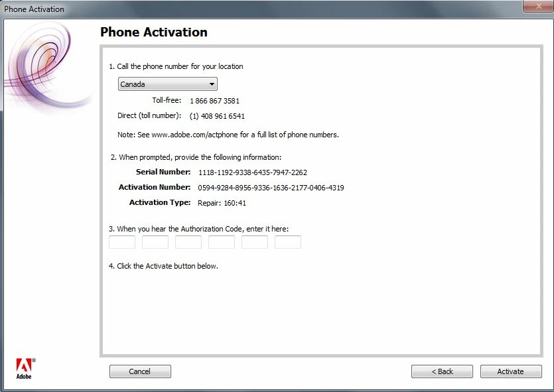Click serial number 1118-1192-9338-6435-7947-2262
The width and height of the screenshot is (554, 392).
click(x=253, y=172)
